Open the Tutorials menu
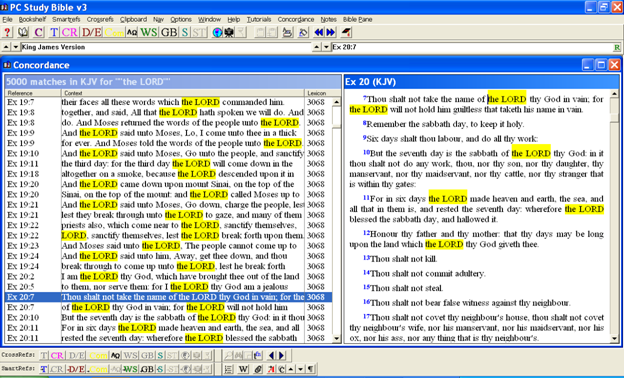Viewport: 626px width, 379px height. 259,19
